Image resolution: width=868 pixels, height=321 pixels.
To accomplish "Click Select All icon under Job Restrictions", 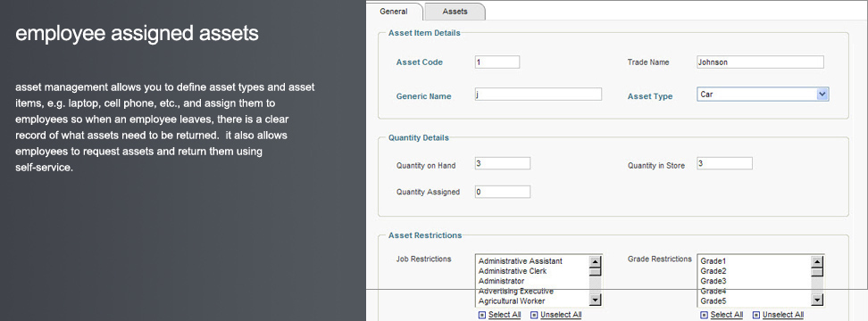I will (481, 315).
